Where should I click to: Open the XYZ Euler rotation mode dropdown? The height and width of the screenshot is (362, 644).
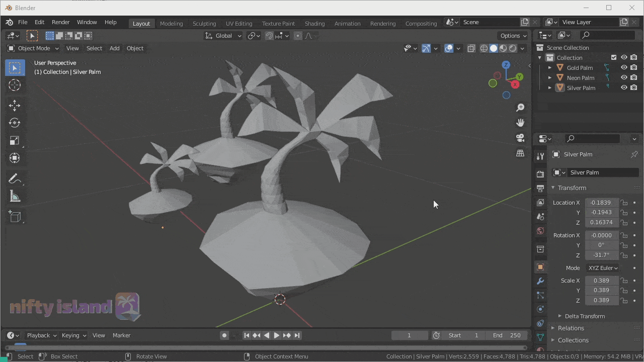point(602,268)
